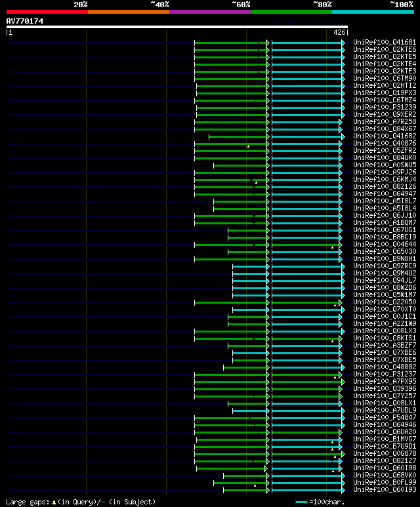Select the UniRef100_A1BQM7 label
Image resolution: width=420 pixels, height=507 pixels.
point(385,223)
